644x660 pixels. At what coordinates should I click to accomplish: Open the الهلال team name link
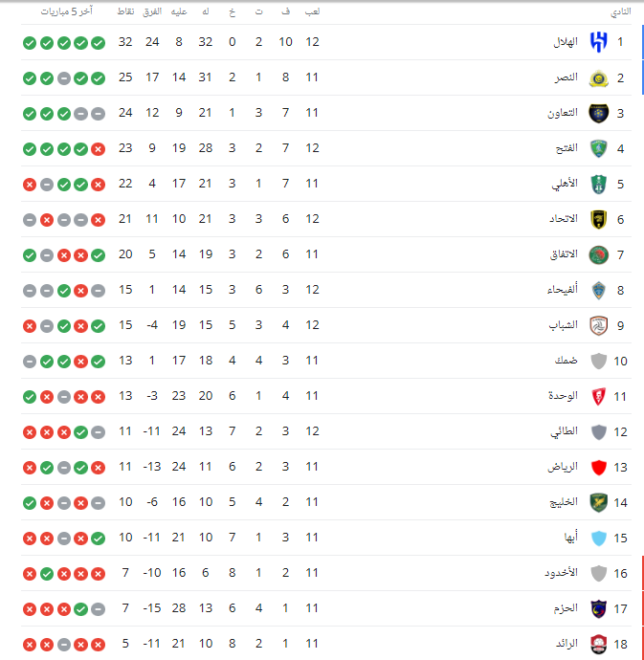(566, 42)
